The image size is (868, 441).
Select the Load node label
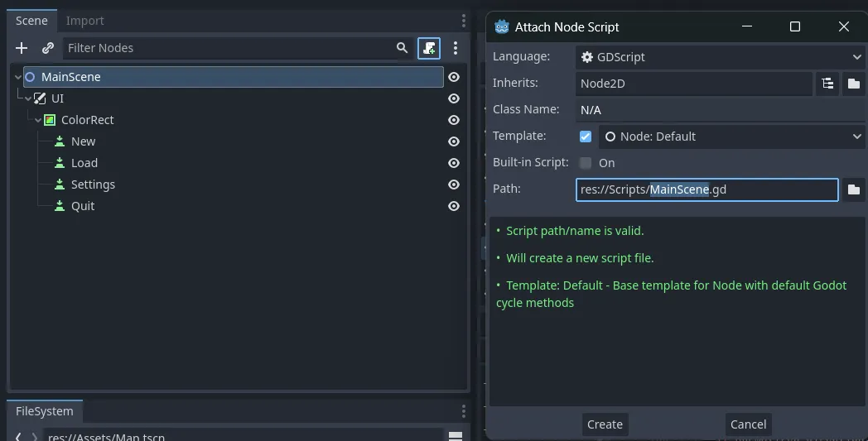tap(84, 163)
